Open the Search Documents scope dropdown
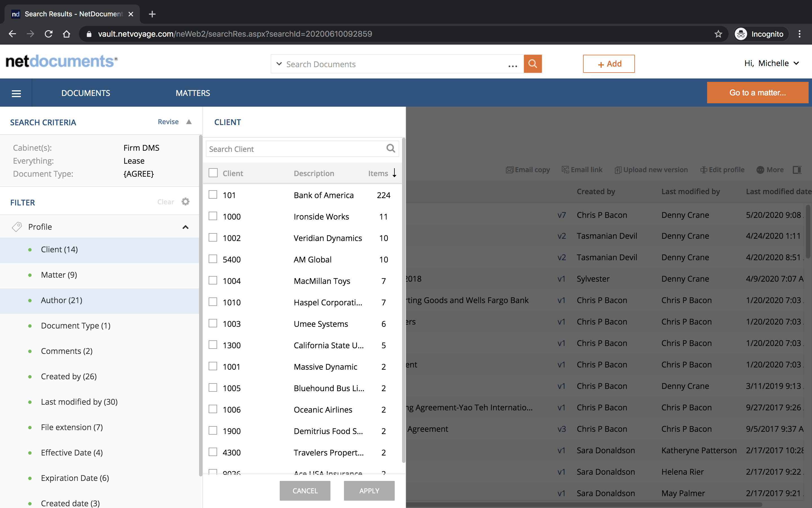 [x=279, y=64]
